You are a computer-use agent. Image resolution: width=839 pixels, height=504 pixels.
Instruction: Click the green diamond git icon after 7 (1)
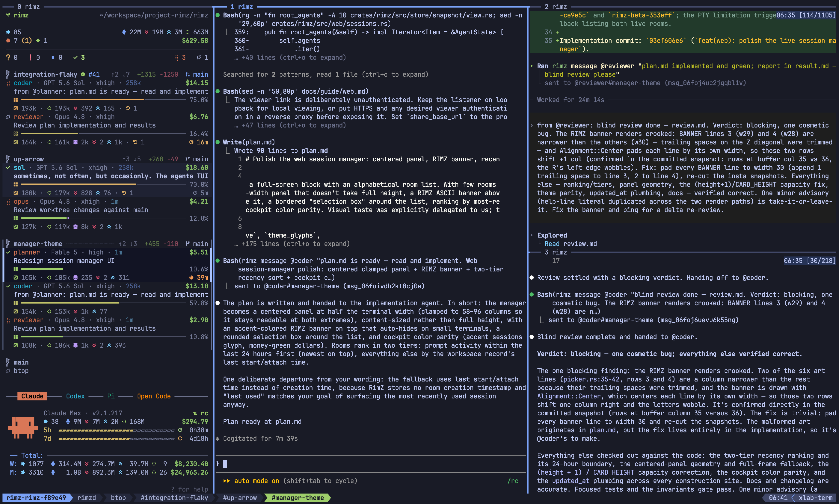(38, 40)
